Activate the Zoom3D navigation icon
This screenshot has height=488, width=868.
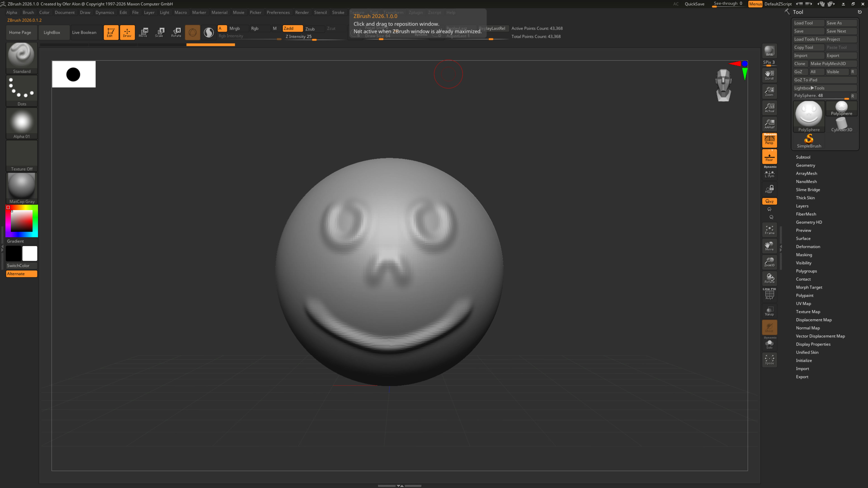769,262
